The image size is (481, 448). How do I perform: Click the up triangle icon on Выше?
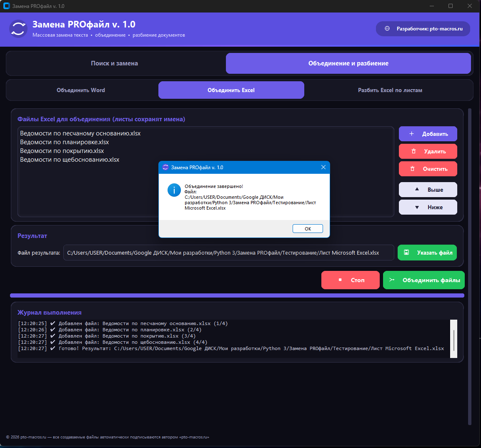[x=417, y=189]
